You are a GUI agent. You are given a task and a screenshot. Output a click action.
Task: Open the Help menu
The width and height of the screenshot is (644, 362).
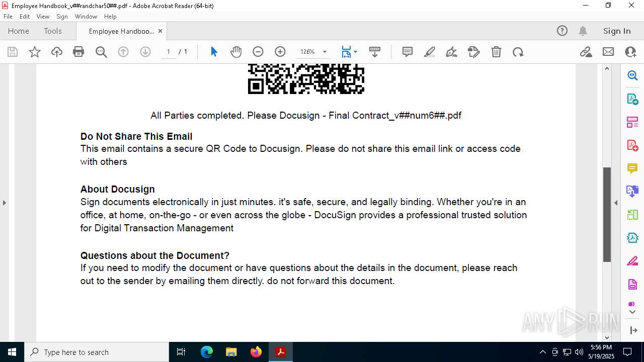pos(110,17)
